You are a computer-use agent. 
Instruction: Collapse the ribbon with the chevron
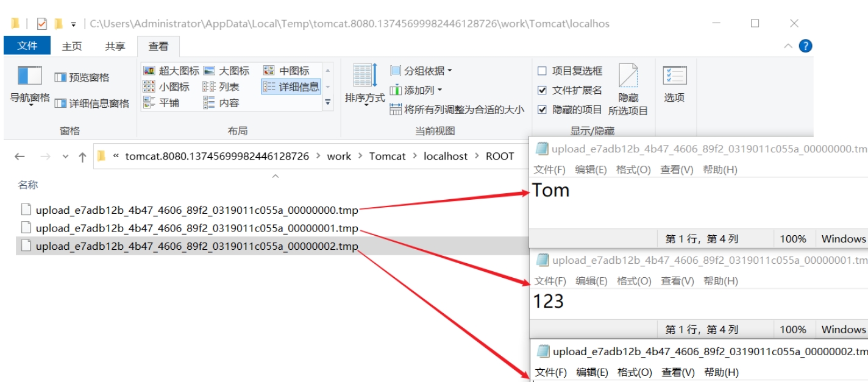click(788, 46)
